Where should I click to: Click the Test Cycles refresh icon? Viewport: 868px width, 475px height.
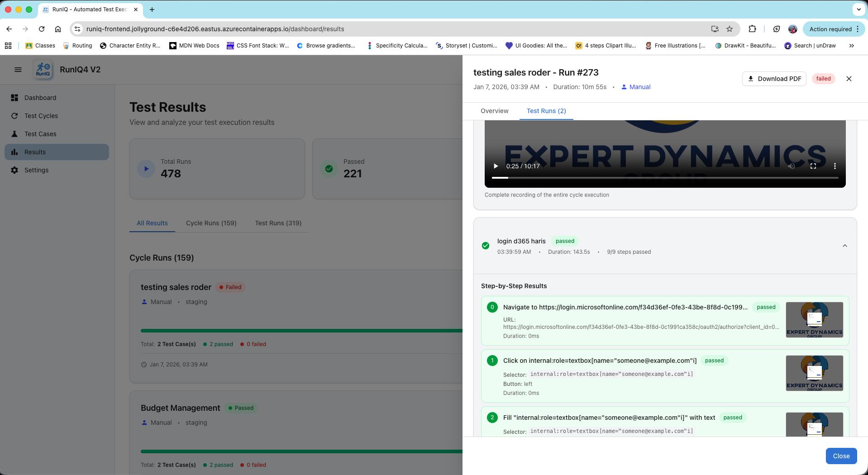[14, 116]
